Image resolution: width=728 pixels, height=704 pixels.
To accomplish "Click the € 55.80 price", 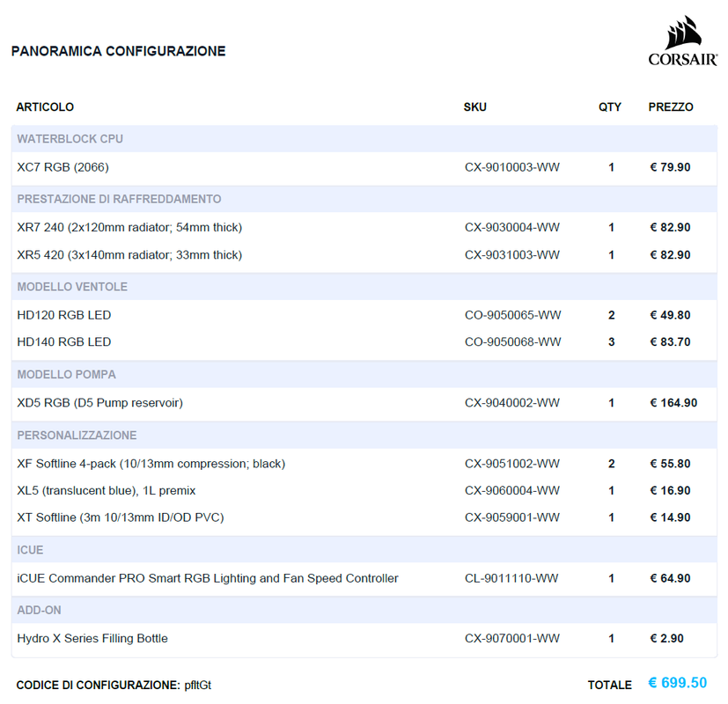I will click(670, 464).
